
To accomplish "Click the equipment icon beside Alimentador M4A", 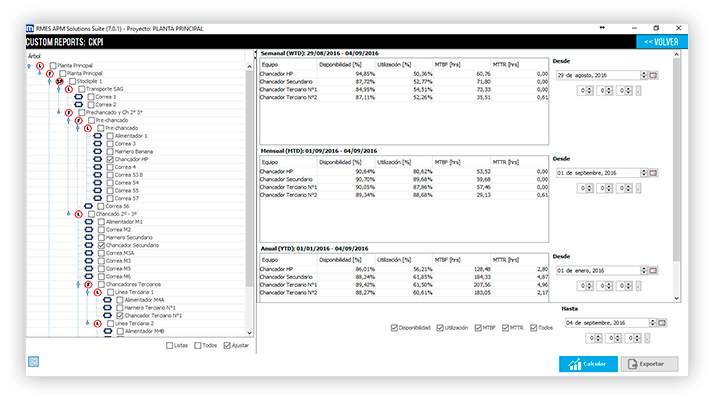I will (107, 300).
